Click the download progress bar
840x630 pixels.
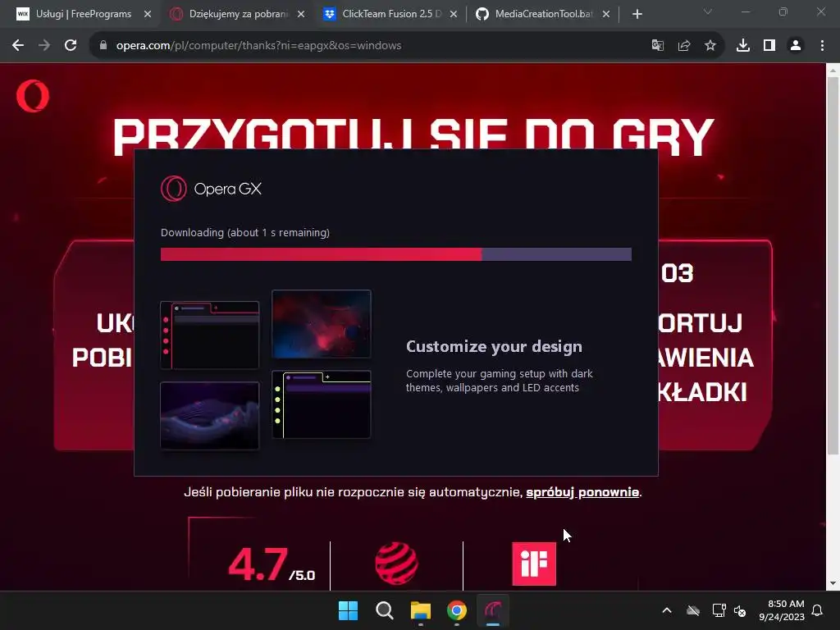tap(396, 254)
